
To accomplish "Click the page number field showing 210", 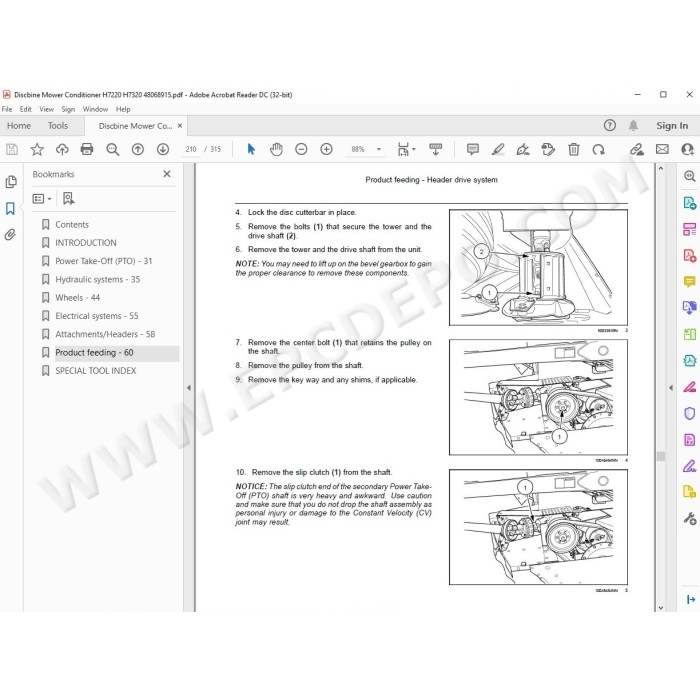I will coord(191,149).
